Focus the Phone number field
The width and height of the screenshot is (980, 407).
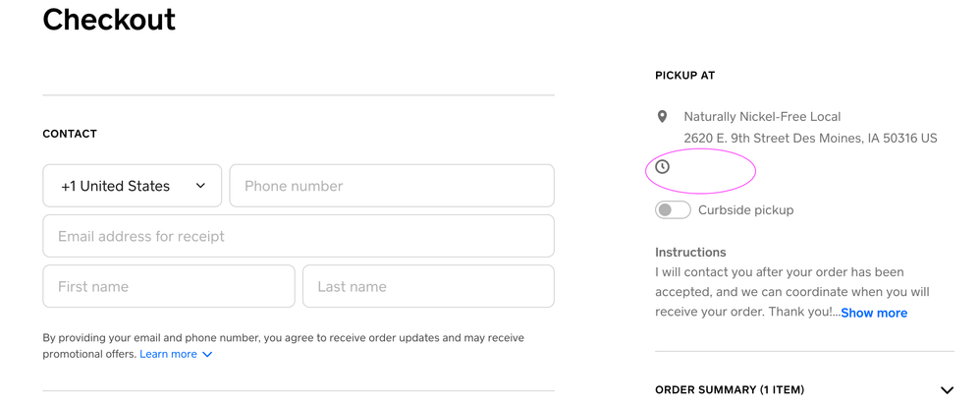tap(391, 186)
